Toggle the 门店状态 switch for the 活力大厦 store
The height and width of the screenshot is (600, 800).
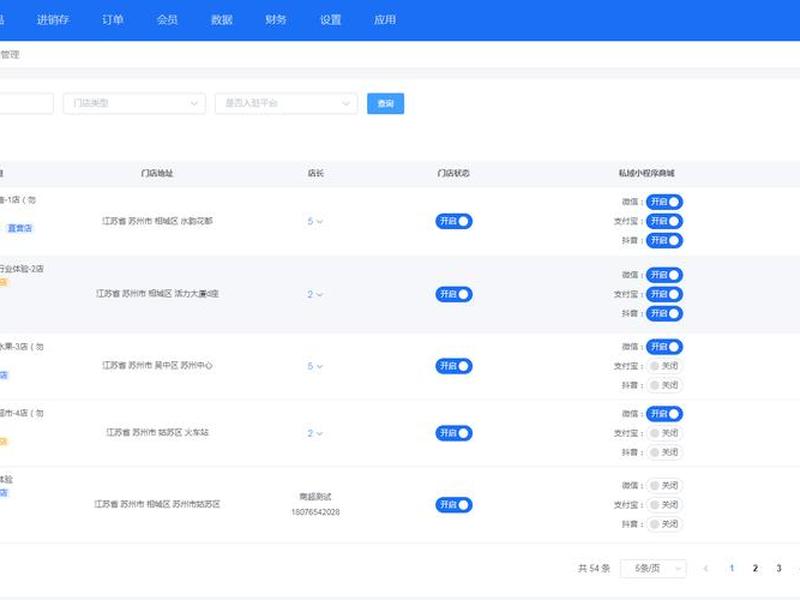454,294
